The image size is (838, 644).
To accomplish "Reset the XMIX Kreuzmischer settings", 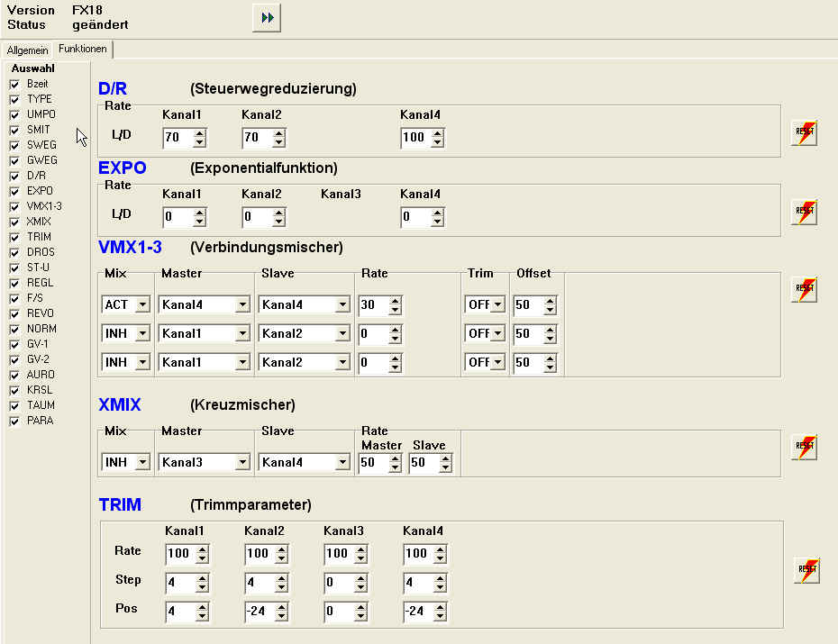I will coord(804,447).
